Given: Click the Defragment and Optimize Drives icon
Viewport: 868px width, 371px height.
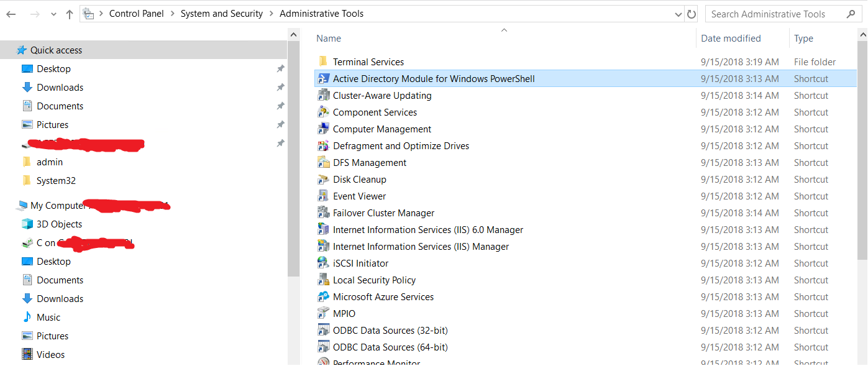Looking at the screenshot, I should tap(323, 145).
